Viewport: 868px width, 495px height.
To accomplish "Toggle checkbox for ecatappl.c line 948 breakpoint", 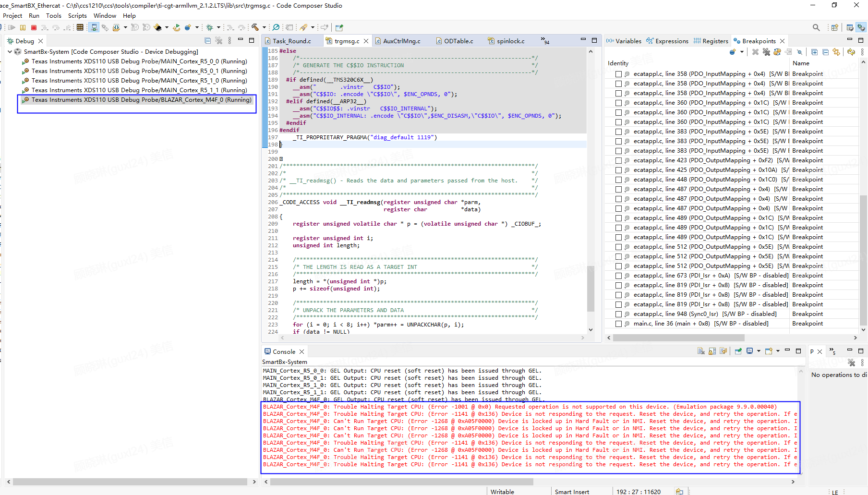I will point(619,314).
